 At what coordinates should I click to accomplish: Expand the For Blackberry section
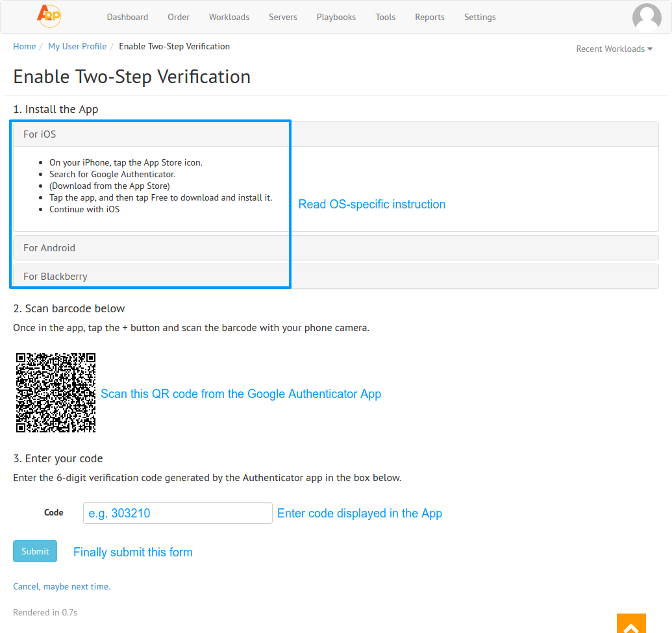point(336,277)
